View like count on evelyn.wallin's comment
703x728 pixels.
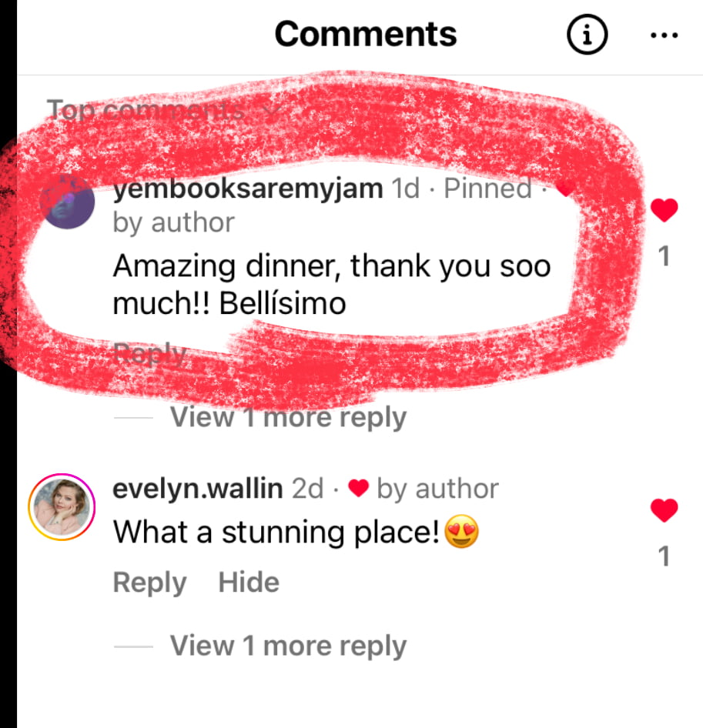tap(665, 556)
